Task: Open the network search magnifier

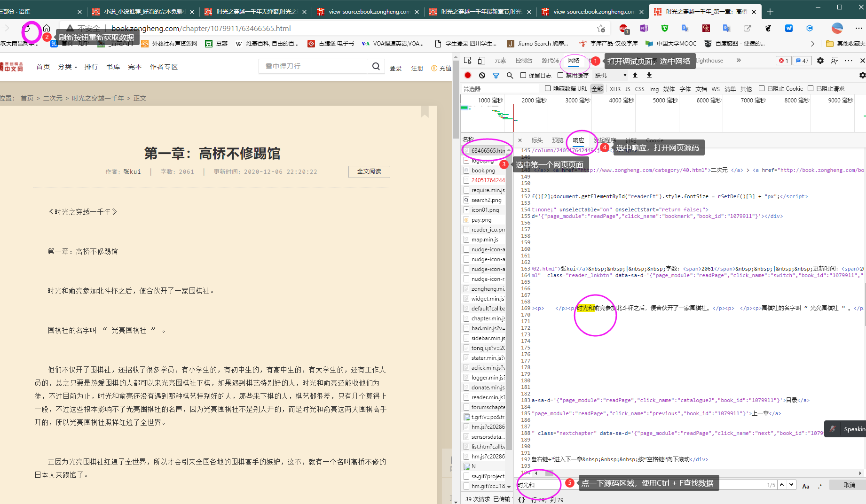Action: click(x=510, y=75)
